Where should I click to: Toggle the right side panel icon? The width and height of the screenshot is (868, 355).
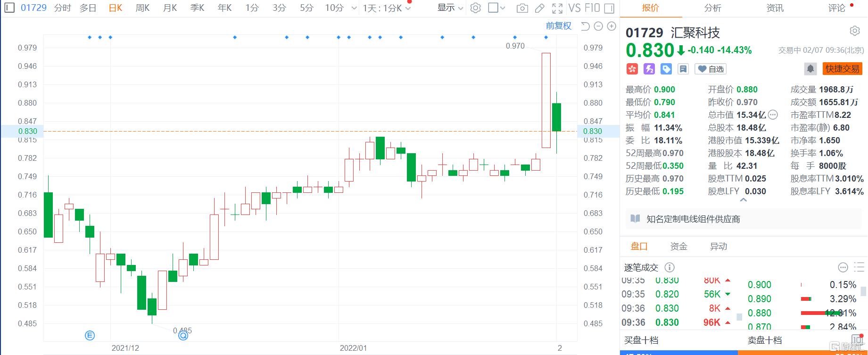(609, 8)
